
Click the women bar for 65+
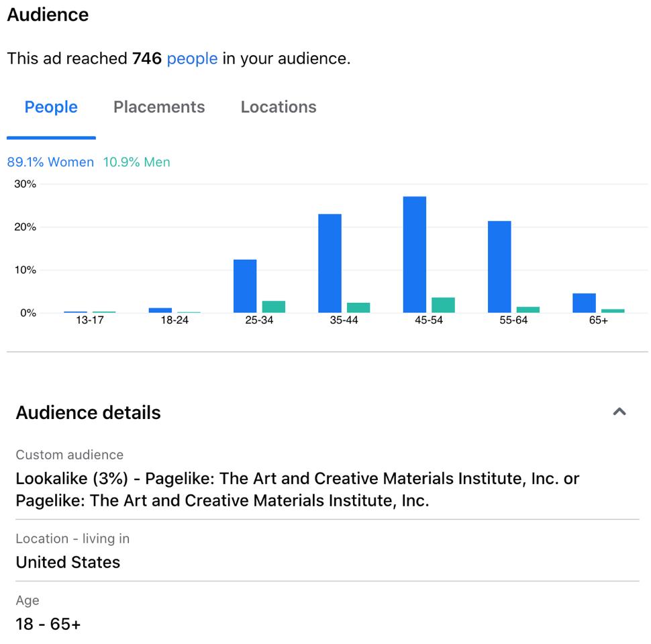coord(584,303)
